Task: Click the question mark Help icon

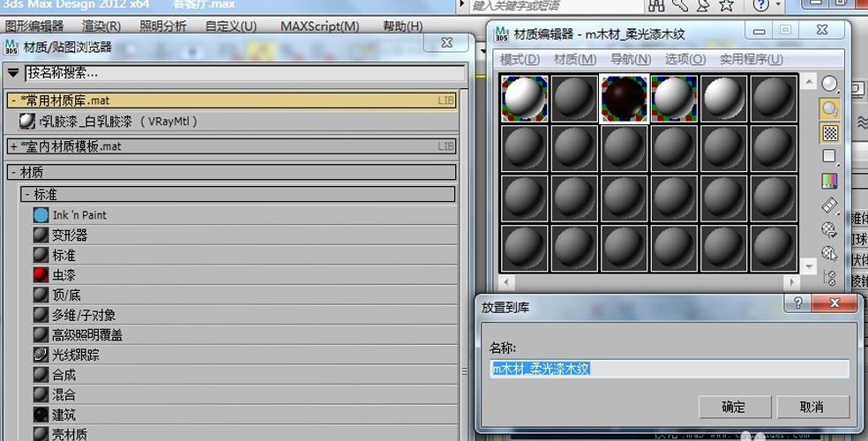Action: [x=761, y=5]
